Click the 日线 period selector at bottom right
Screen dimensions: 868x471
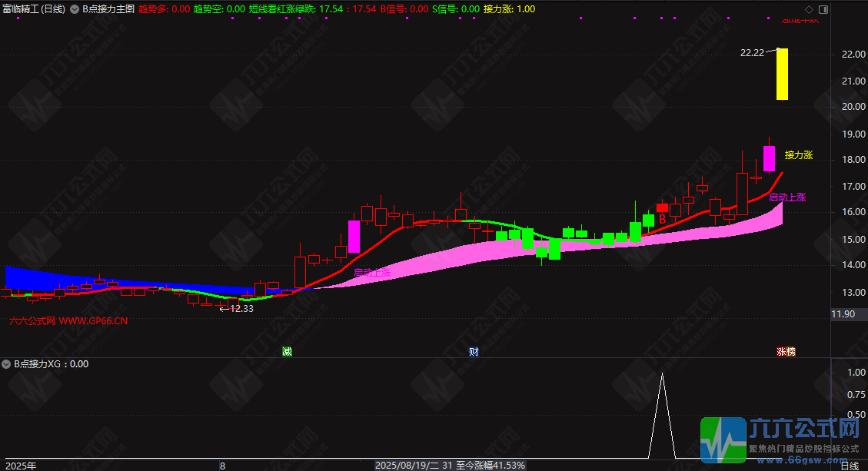(x=849, y=466)
